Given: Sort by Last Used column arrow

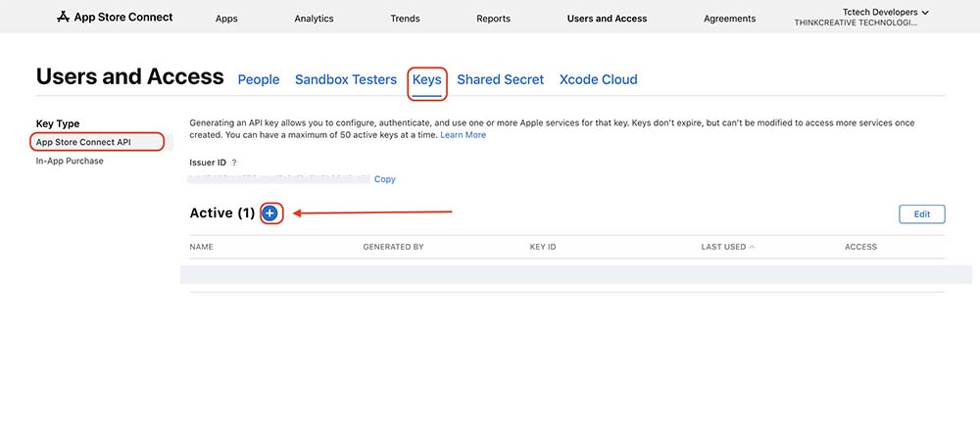Looking at the screenshot, I should click(752, 247).
